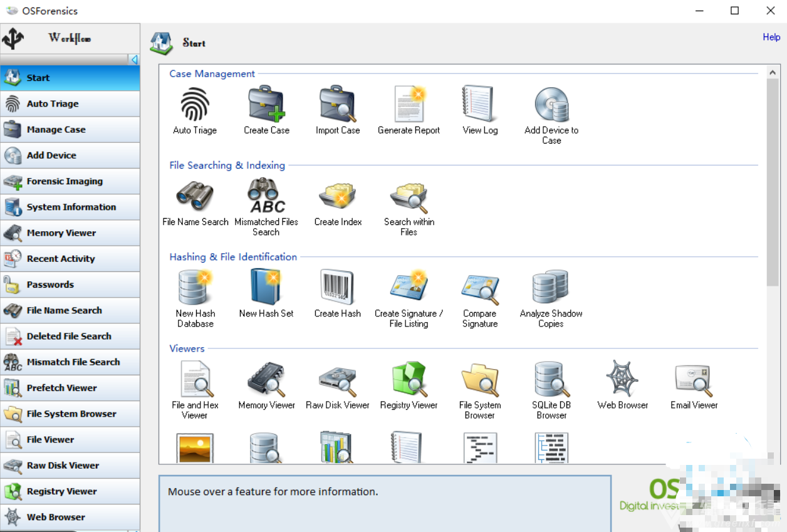Viewport: 787px width, 532px height.
Task: Click the New Hash Database icon
Action: point(195,287)
